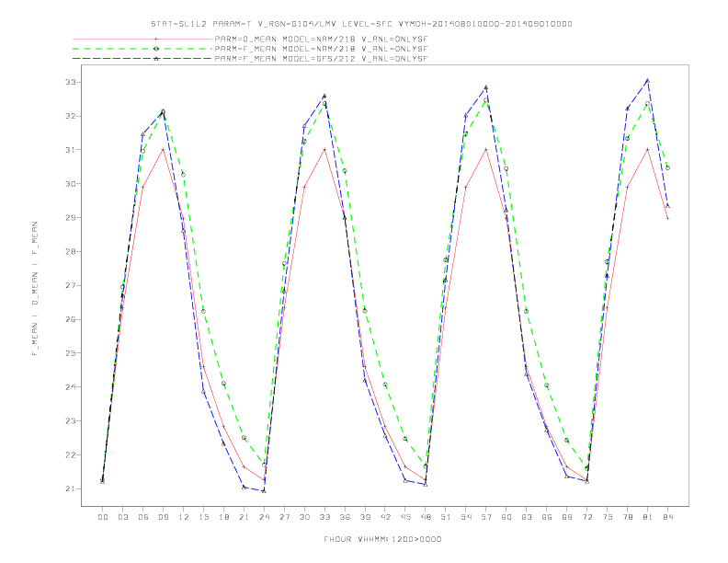This screenshot has height=563, width=728.
Task: Click the plus marker on the red legend line
Action: coord(156,39)
